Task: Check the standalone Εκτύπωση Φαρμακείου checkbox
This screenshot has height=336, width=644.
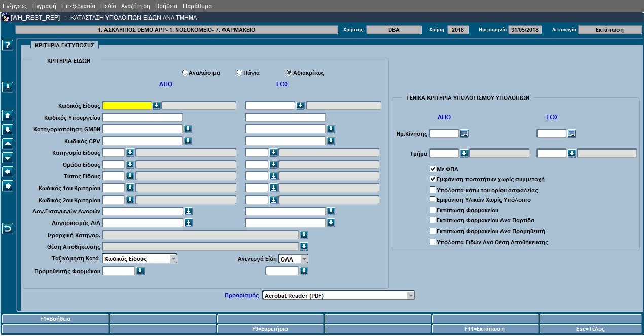Action: pos(433,210)
